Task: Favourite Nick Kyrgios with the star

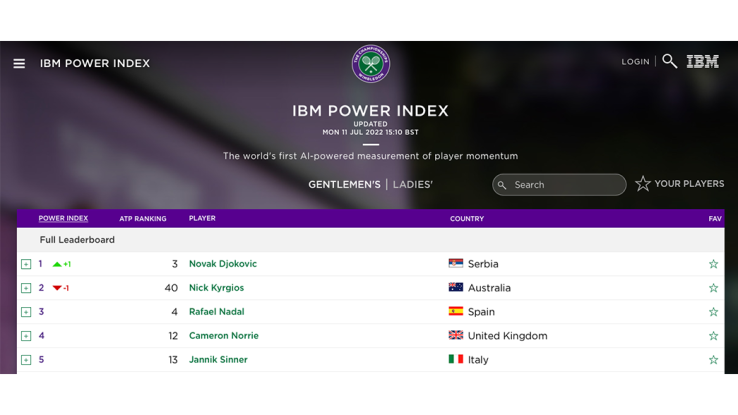Action: point(714,288)
